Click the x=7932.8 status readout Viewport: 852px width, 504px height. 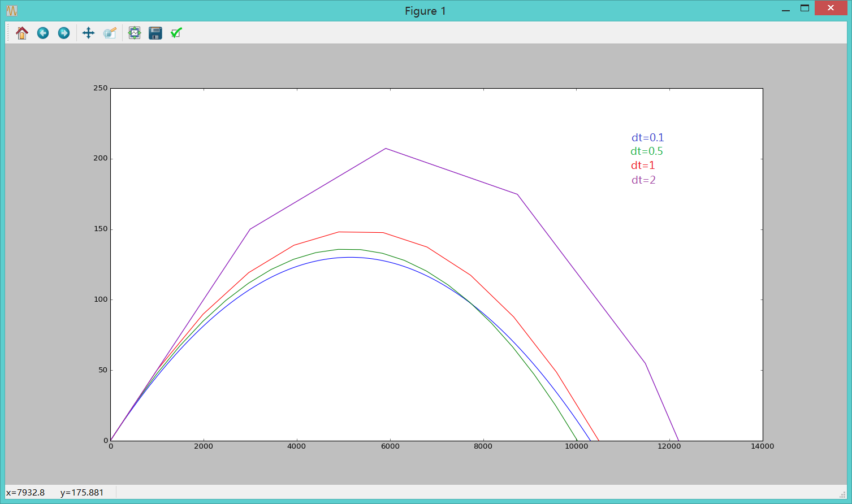25,493
